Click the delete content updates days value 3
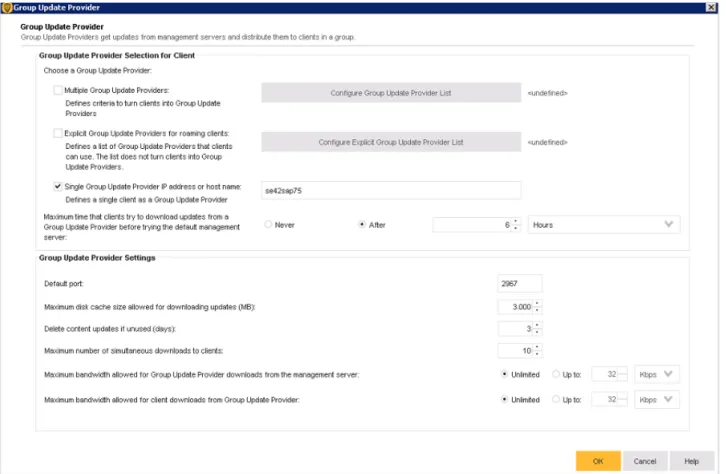Image resolution: width=726 pixels, height=474 pixels. tap(515, 329)
